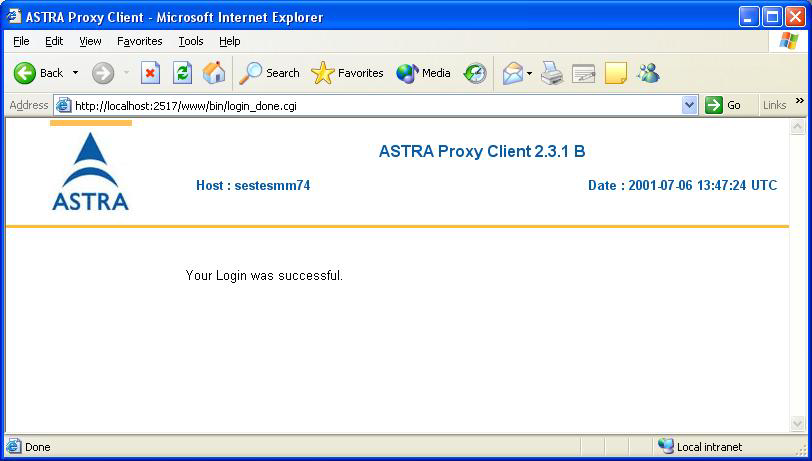Open the Favorites menu in menu bar

click(139, 41)
